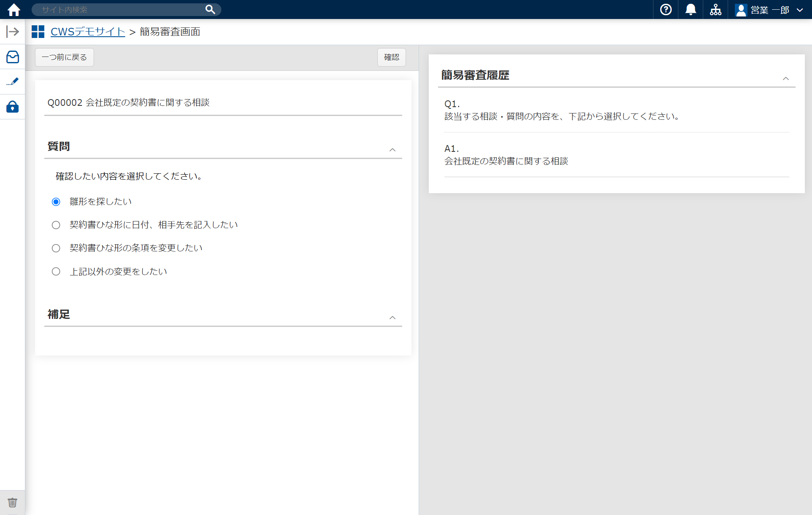Click the sidebar collapse arrow icon
Image resolution: width=812 pixels, height=515 pixels.
[13, 31]
